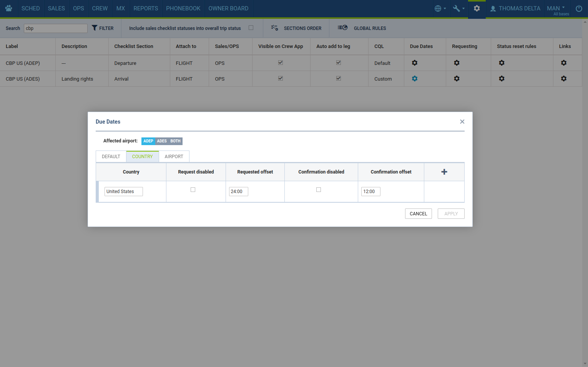
Task: Click the plus icon to add country row
Action: (444, 172)
